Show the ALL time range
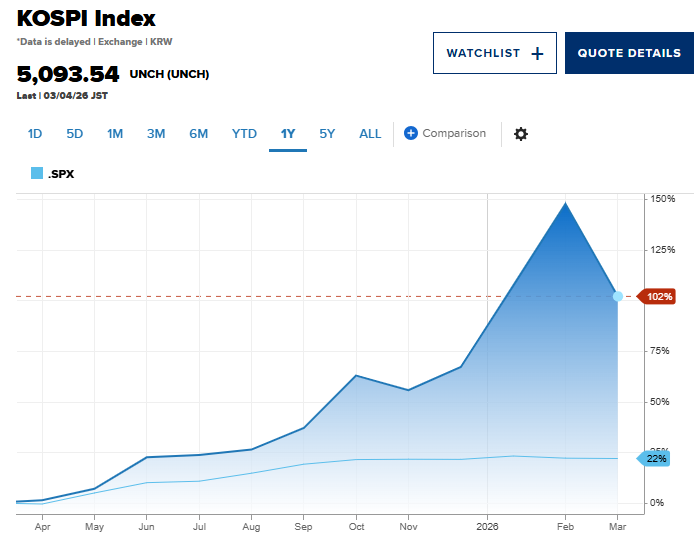Screen dimensions: 699x546 click(x=370, y=134)
